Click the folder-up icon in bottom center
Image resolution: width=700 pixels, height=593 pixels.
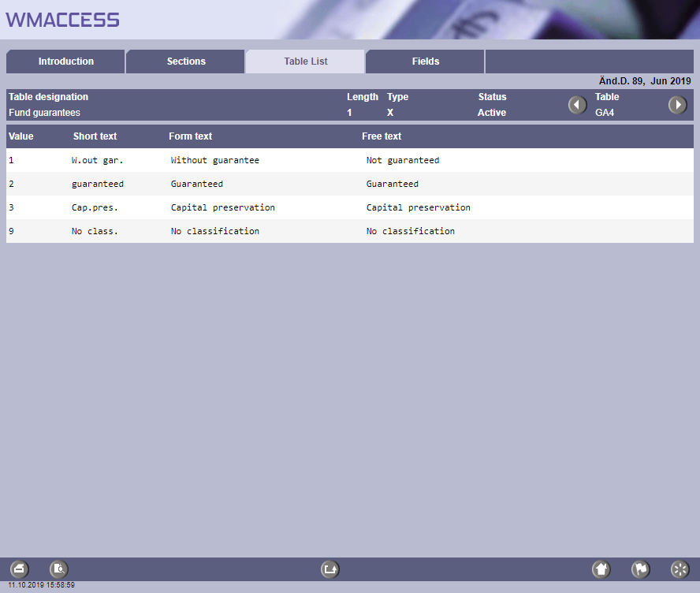(x=330, y=569)
